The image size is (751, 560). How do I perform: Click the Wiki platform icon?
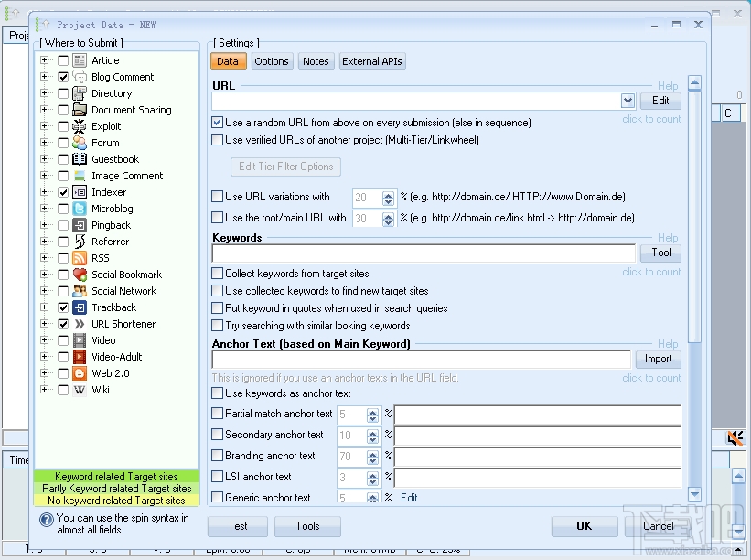(78, 389)
